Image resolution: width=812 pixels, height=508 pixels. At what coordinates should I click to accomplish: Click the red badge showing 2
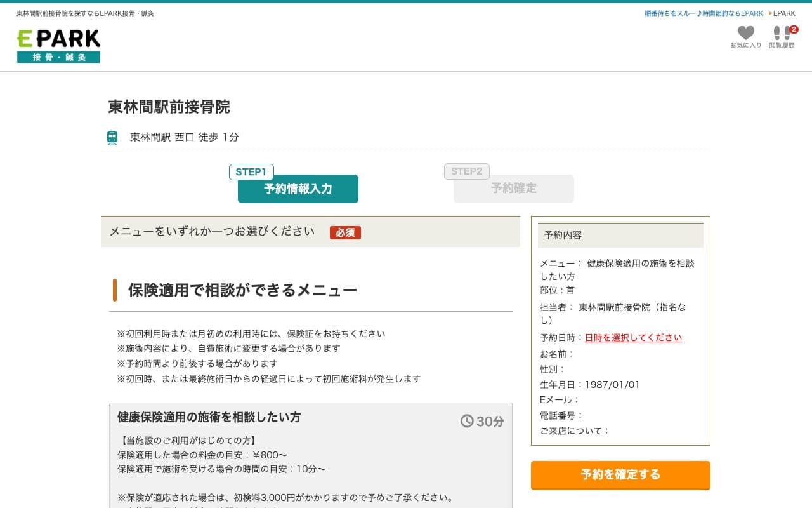tap(794, 29)
